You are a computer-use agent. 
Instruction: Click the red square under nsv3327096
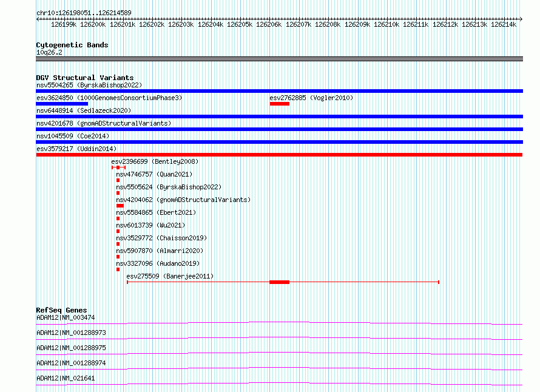(118, 269)
